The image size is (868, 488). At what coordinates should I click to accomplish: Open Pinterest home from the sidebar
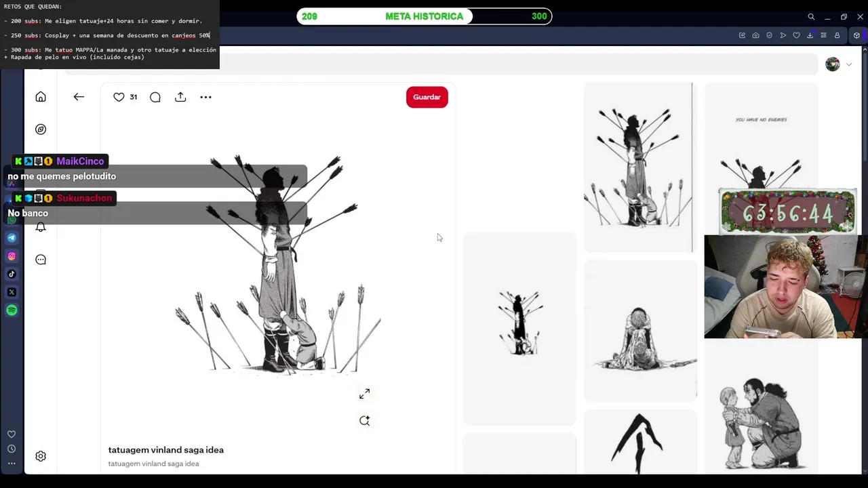tap(41, 97)
